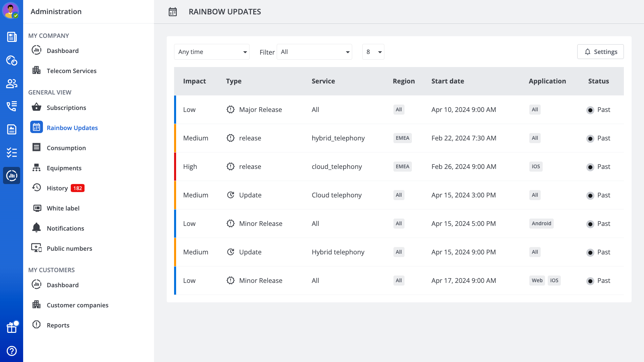Click the Telecom Services building icon
Viewport: 644px width, 362px height.
coord(36,70)
